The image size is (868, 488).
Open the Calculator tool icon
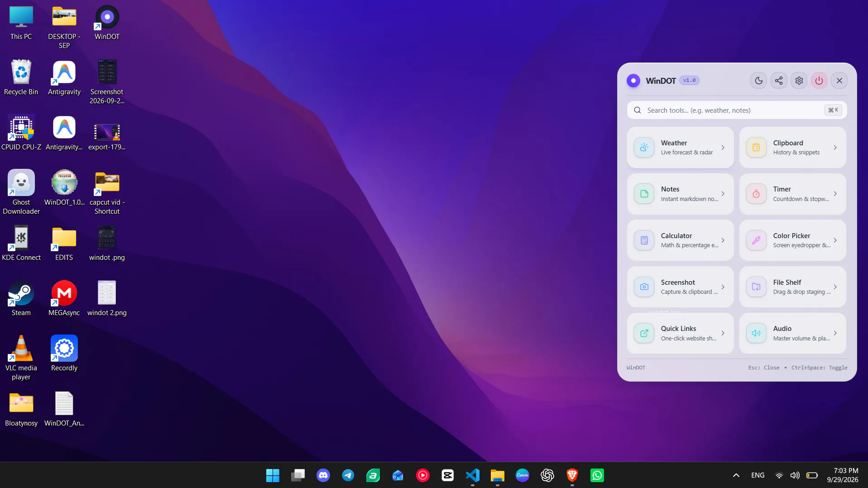coord(644,240)
